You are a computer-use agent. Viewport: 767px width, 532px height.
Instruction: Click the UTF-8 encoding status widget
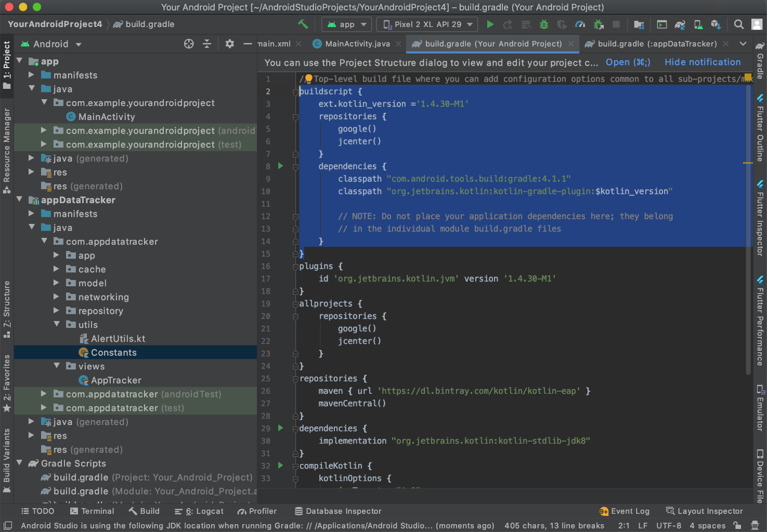[x=669, y=525]
